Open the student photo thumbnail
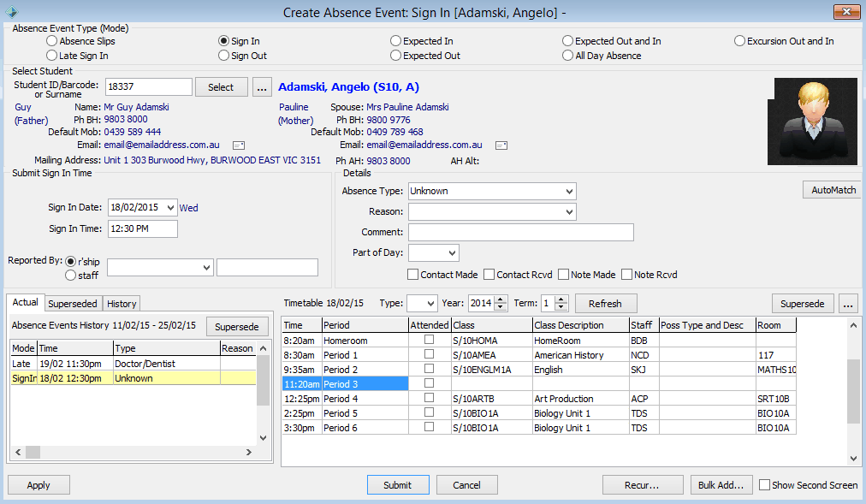Viewport: 866px width, 504px height. (x=812, y=122)
